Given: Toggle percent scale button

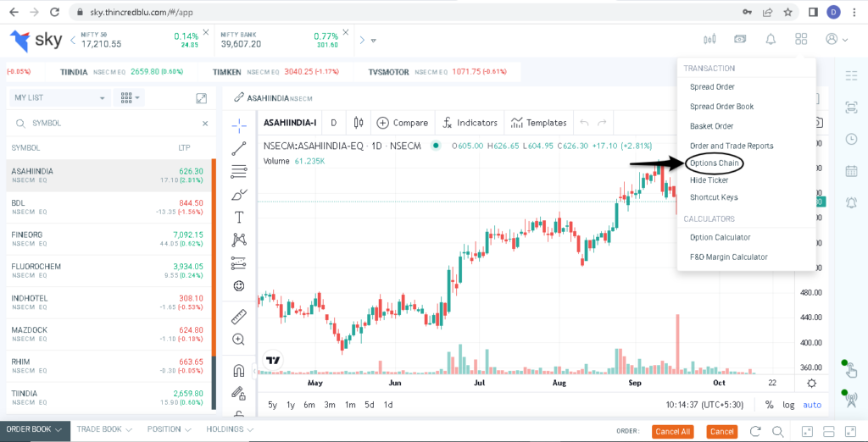Looking at the screenshot, I should 769,405.
